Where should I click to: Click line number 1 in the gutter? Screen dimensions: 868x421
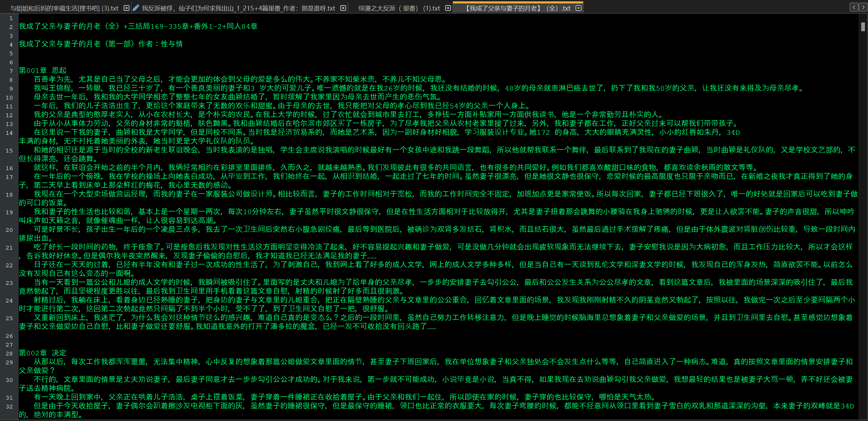coord(11,18)
